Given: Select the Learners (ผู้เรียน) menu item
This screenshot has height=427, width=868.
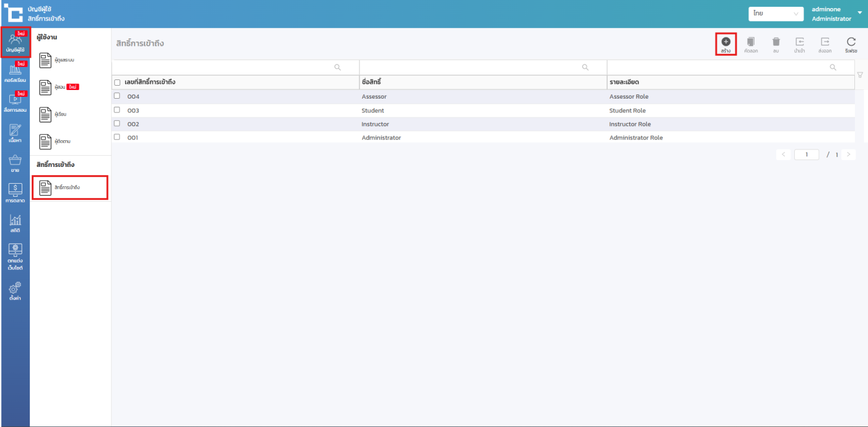Looking at the screenshot, I should click(60, 114).
